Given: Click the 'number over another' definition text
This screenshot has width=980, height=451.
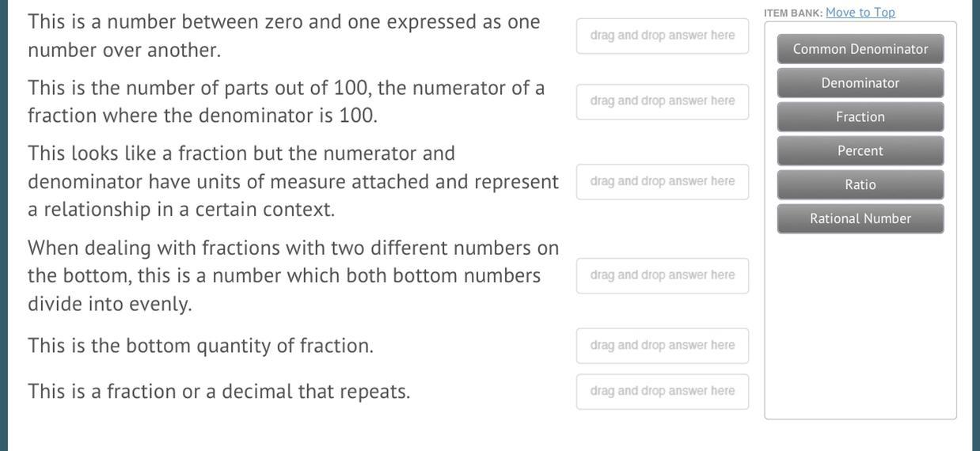Looking at the screenshot, I should pyautogui.click(x=284, y=36).
